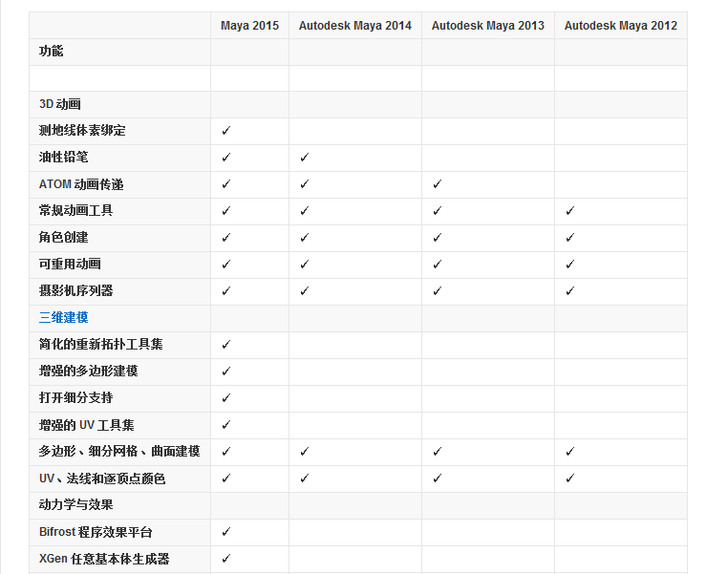The height and width of the screenshot is (574, 728).
Task: Click the UV、法线和逐顶点颜色 checkmark under Maya 2013
Action: [x=437, y=478]
